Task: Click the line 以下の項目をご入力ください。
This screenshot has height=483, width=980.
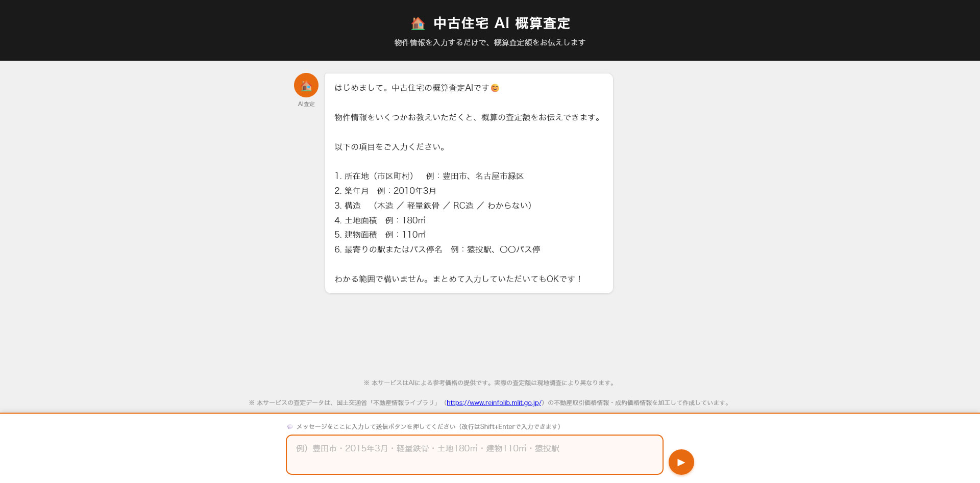Action: pos(391,147)
